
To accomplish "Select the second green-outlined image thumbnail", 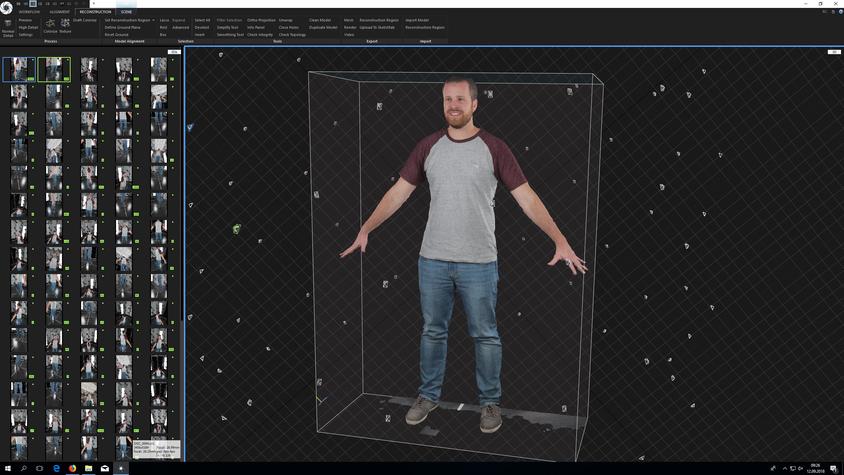I will 54,69.
